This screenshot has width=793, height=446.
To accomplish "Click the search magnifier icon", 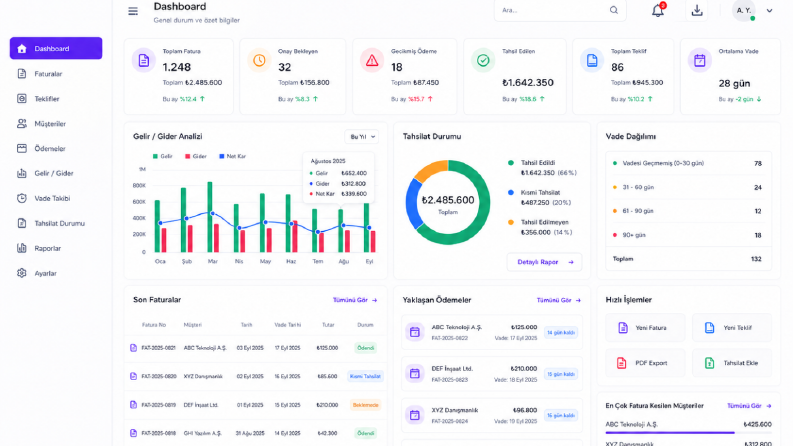I will click(613, 10).
